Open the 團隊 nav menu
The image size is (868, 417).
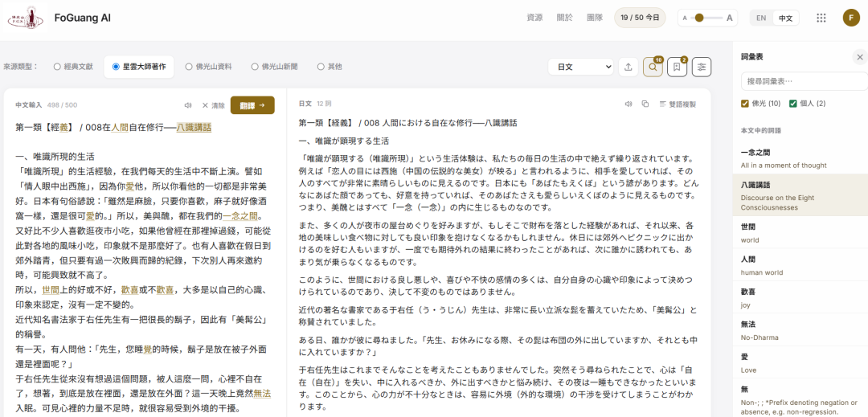595,18
